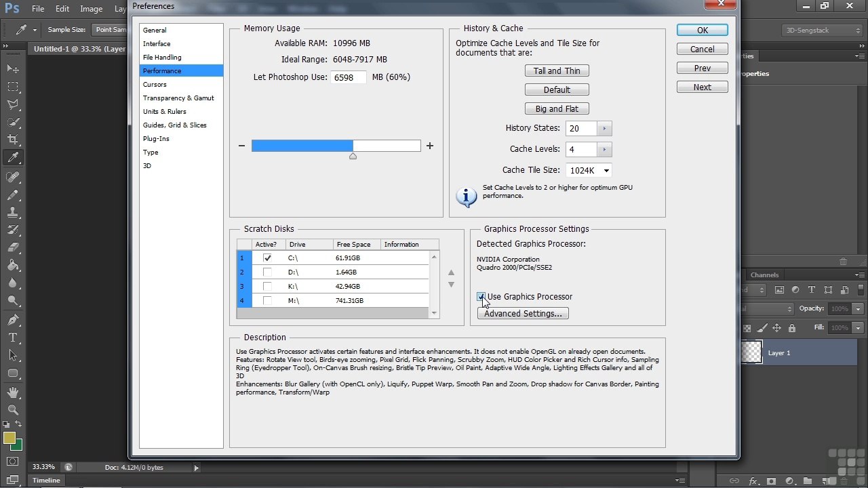Click the Let Photoshop Use memory field
The image size is (868, 488).
(349, 78)
